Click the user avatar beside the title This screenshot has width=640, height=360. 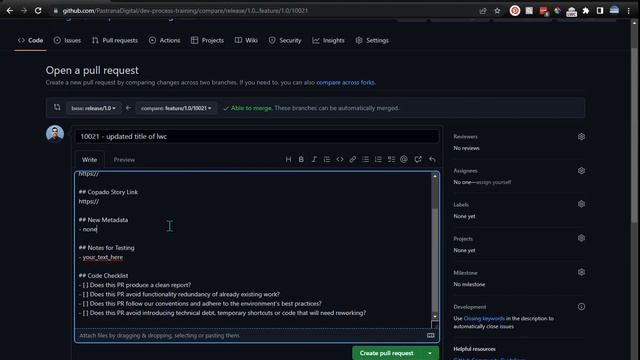[55, 134]
